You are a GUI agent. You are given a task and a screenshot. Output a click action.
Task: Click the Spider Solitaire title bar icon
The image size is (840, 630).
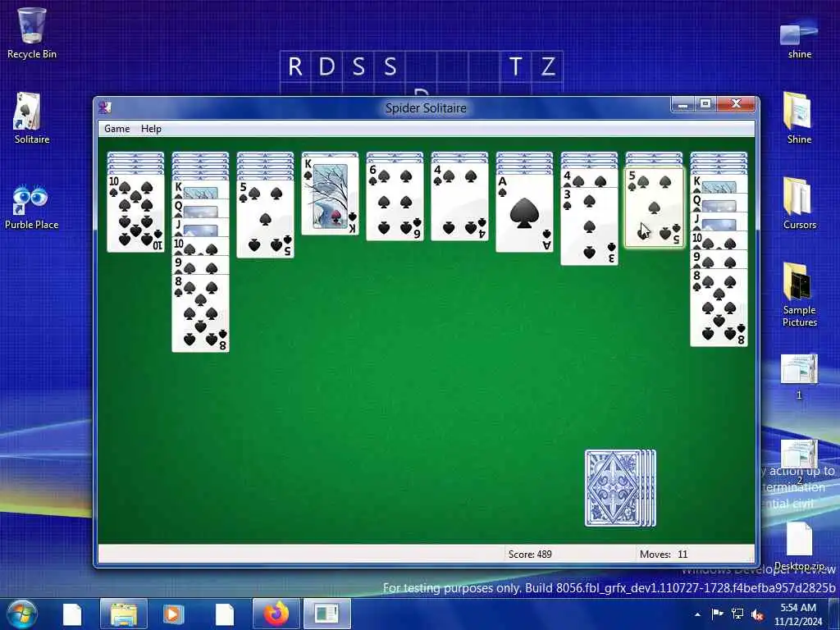(105, 107)
